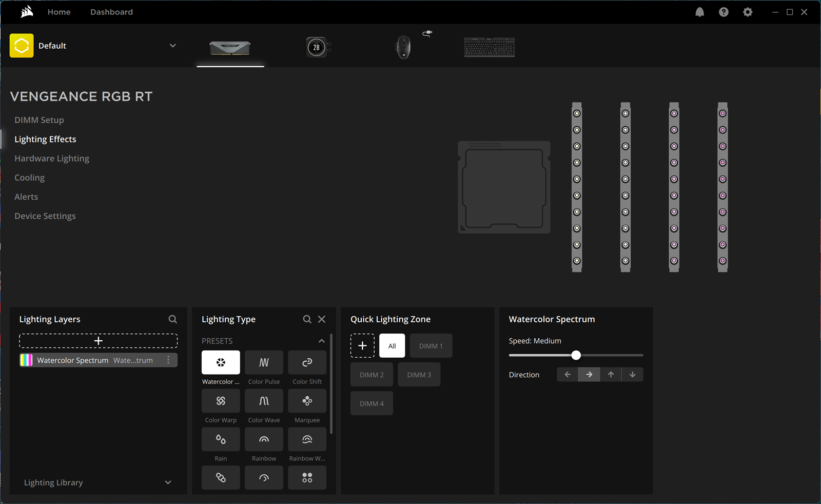This screenshot has width=821, height=504.
Task: Close the Lighting Type panel
Action: (x=322, y=319)
